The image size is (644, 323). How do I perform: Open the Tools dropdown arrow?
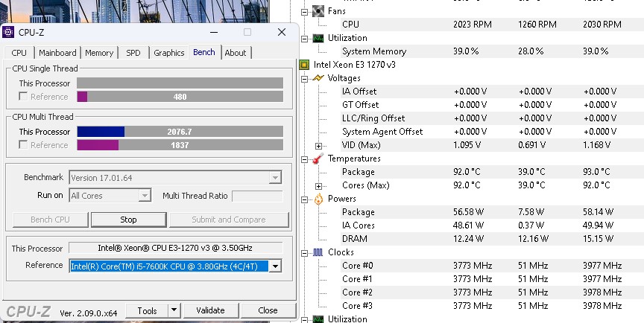tap(174, 310)
